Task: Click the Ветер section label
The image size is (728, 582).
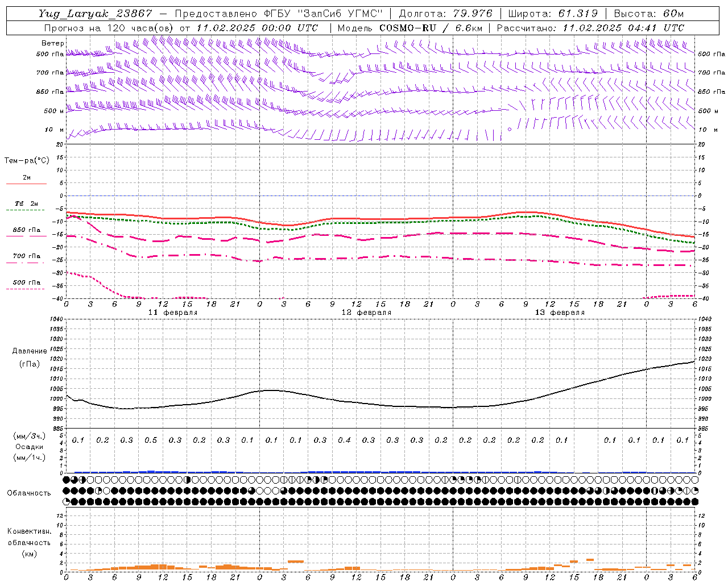Action: [x=53, y=43]
